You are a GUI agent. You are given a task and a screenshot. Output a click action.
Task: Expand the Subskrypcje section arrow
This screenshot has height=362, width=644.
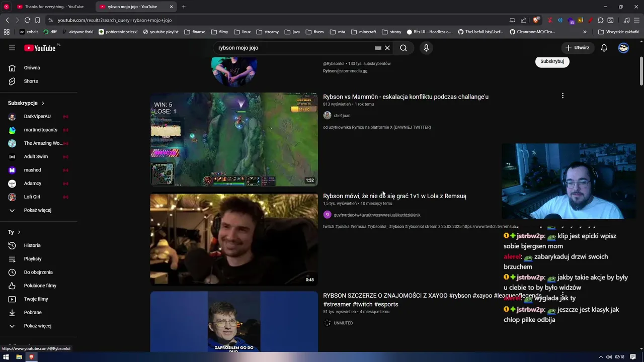[x=43, y=103]
